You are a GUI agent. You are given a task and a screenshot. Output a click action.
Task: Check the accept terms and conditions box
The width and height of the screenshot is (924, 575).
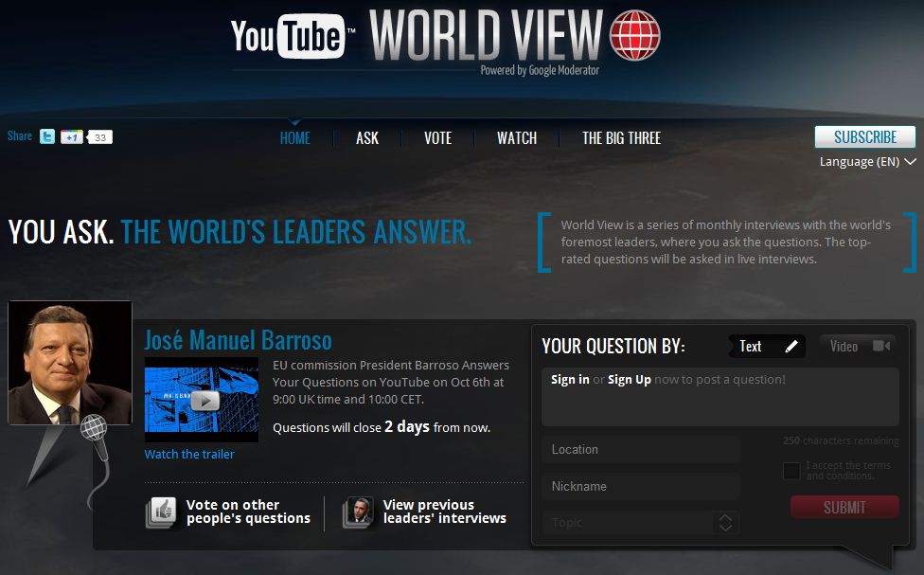(x=791, y=471)
